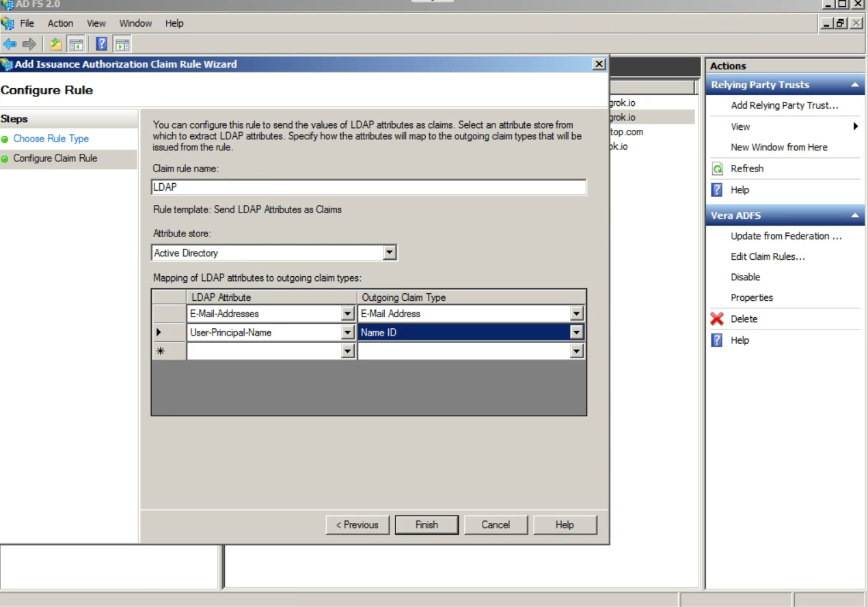Viewport: 868px width, 607px height.
Task: Open the Action menu
Action: coord(60,23)
